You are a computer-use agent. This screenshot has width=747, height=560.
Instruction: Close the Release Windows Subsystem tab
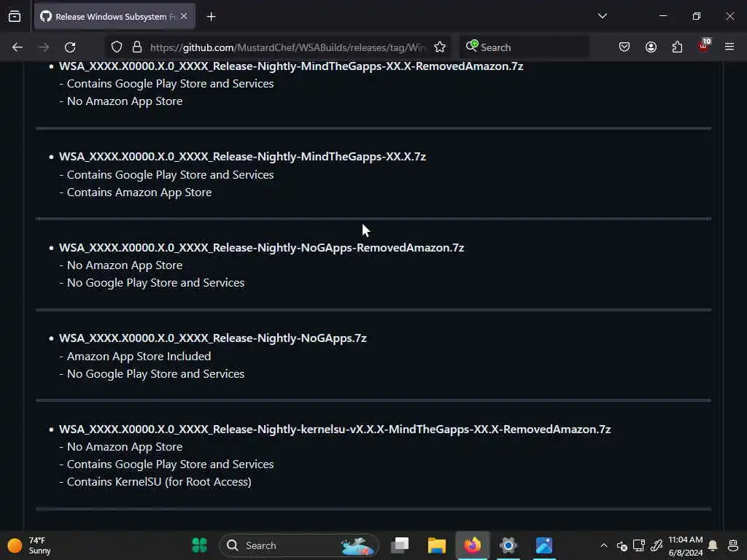click(184, 16)
